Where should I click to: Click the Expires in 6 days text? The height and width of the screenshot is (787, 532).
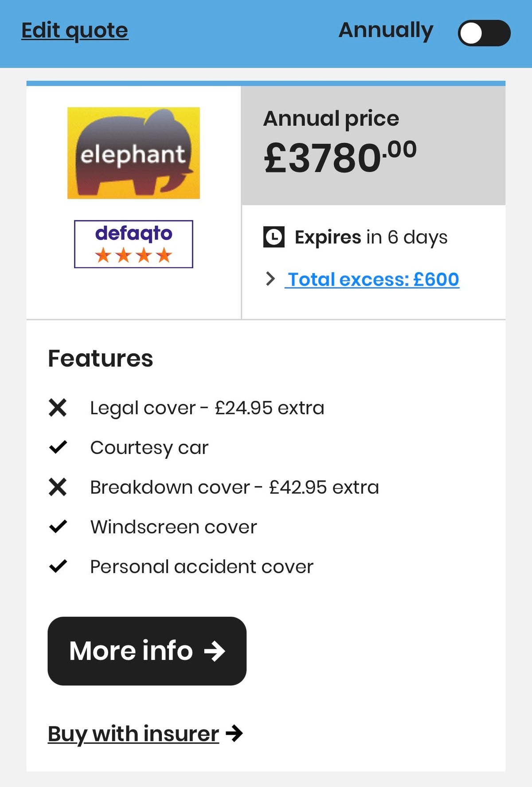371,237
